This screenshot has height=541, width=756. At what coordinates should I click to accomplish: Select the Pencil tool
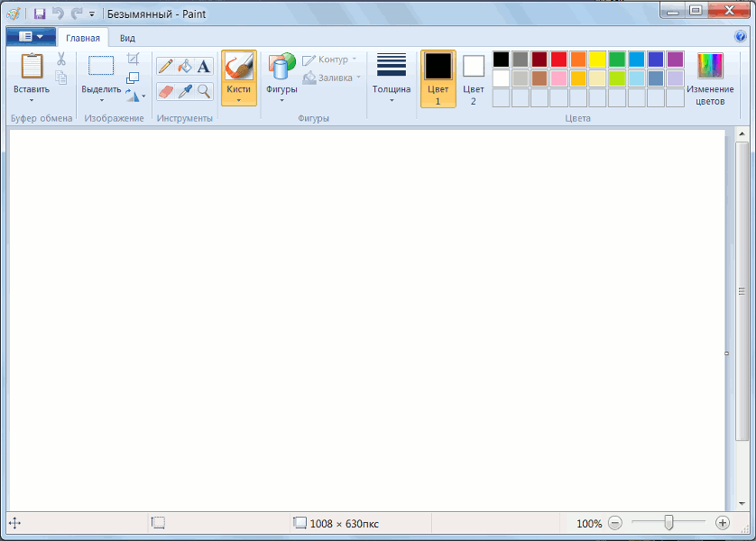165,66
